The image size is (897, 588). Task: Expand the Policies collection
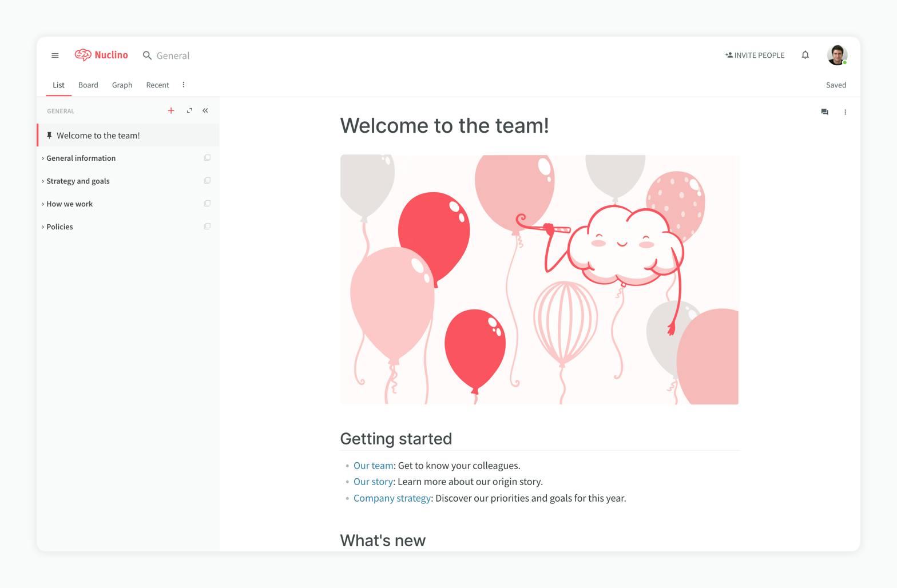(x=43, y=227)
